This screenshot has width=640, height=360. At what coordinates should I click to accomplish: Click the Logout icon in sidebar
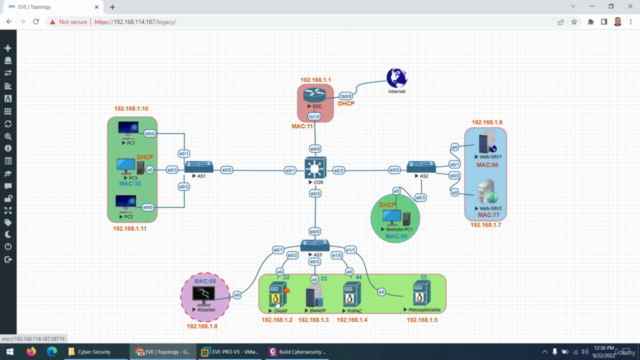8,260
